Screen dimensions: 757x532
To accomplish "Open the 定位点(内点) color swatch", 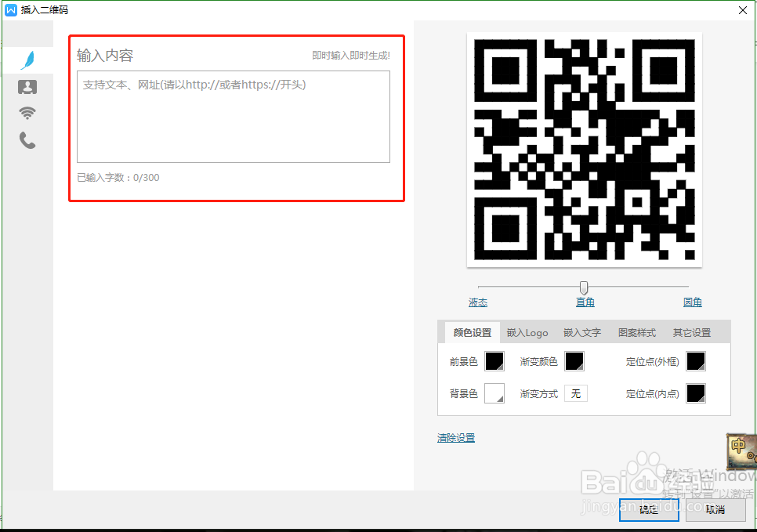I will click(x=696, y=393).
